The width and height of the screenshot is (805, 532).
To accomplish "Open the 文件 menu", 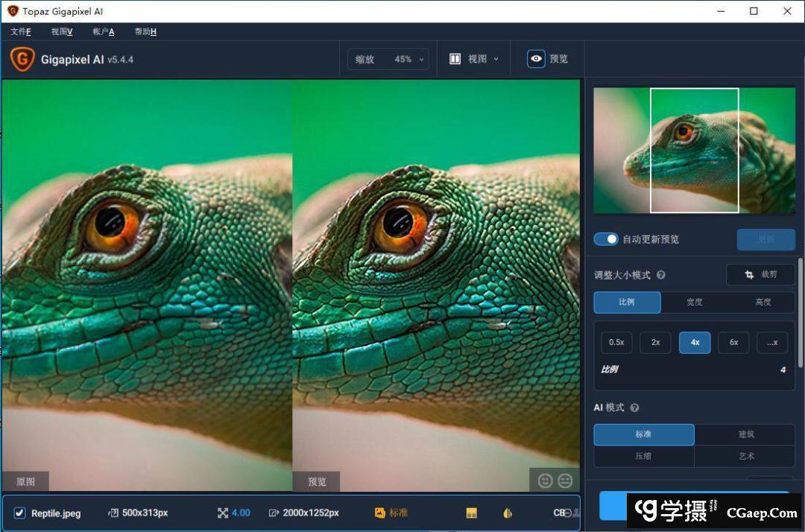I will coord(21,31).
